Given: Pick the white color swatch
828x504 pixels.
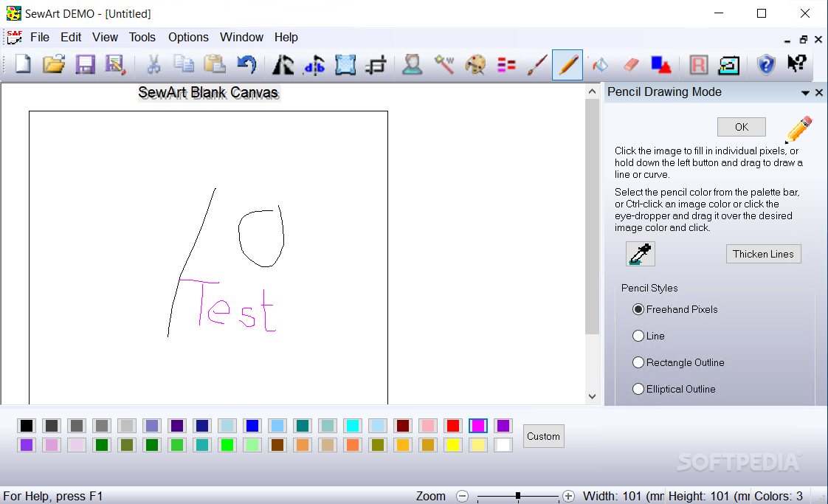Looking at the screenshot, I should pos(503,445).
